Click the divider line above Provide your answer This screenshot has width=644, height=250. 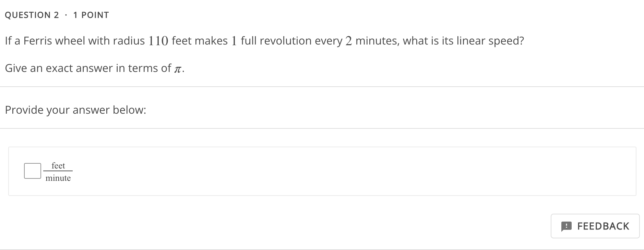coord(309,86)
